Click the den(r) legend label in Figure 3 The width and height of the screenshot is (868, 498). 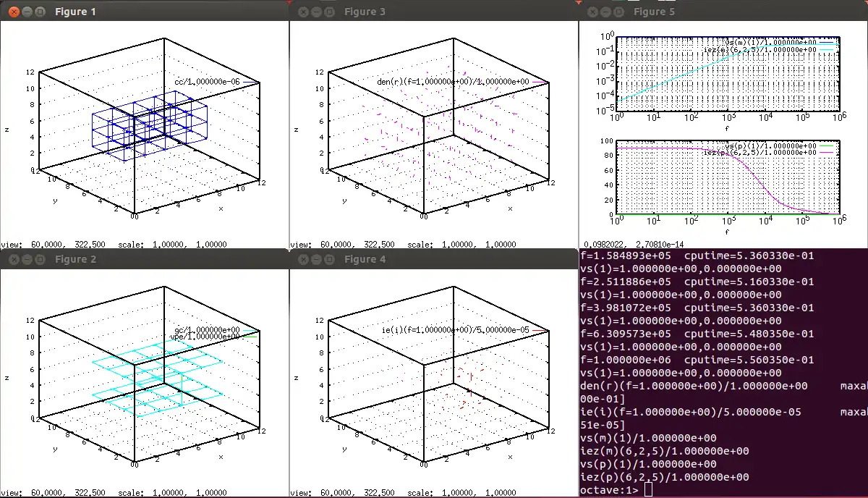click(x=453, y=83)
